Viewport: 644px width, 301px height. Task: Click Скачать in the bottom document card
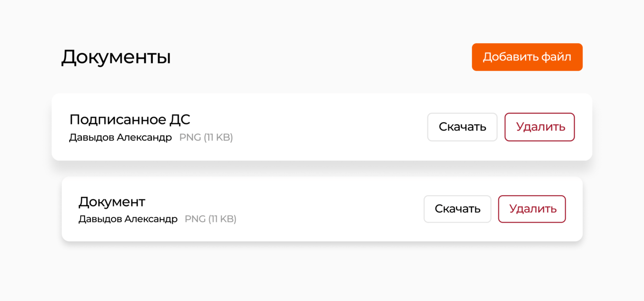tap(457, 209)
